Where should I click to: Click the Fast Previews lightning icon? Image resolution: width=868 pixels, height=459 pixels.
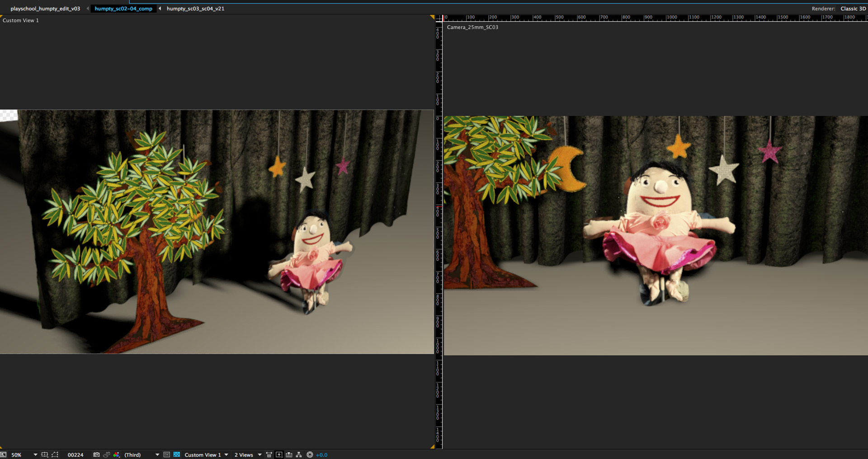pyautogui.click(x=279, y=454)
